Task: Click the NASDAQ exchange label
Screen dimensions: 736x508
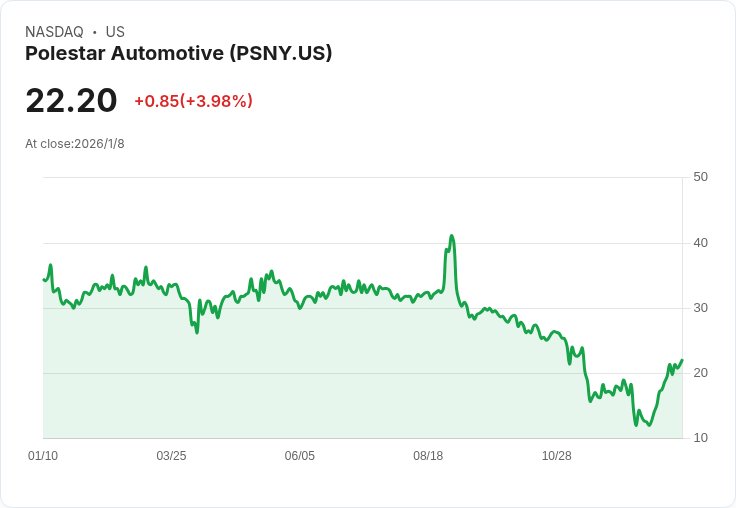Action: (54, 32)
